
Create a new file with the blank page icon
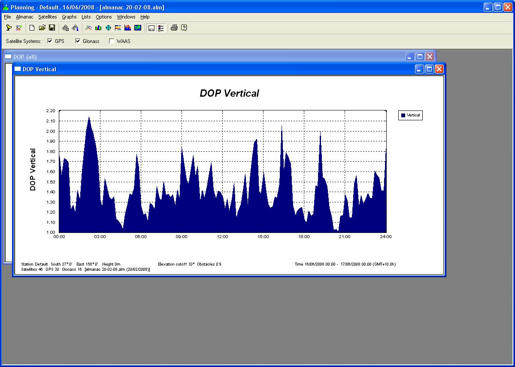coord(32,28)
